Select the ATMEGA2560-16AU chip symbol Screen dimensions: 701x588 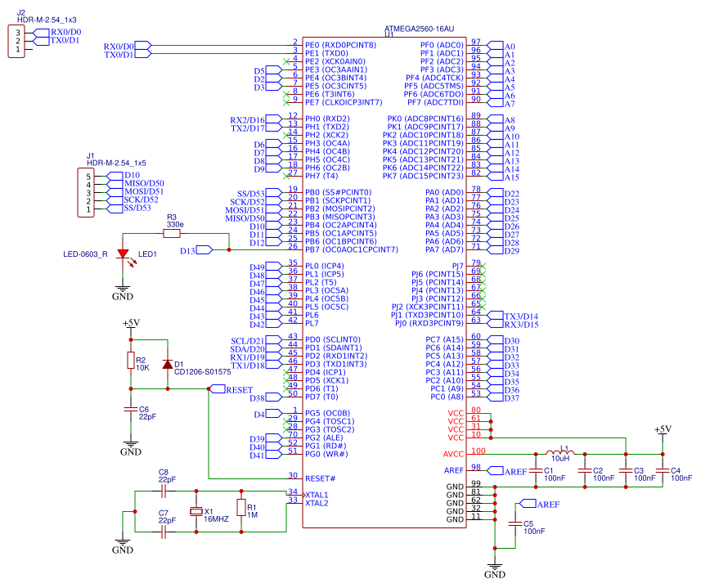(384, 286)
